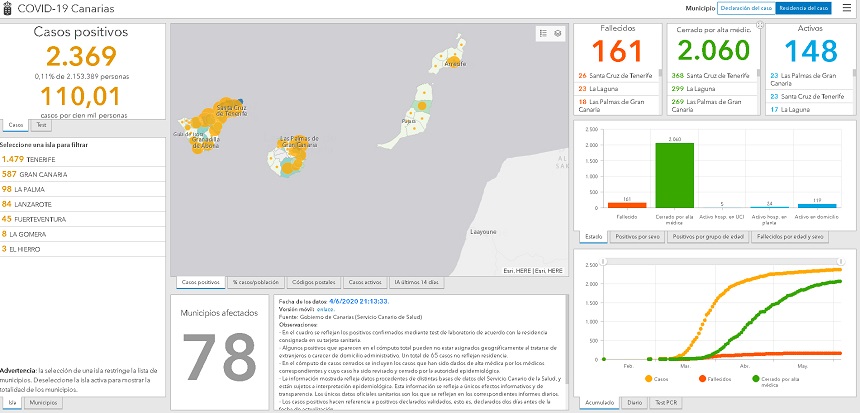The width and height of the screenshot is (860, 413).
Task: Toggle Casos series in chart legend
Action: click(659, 379)
